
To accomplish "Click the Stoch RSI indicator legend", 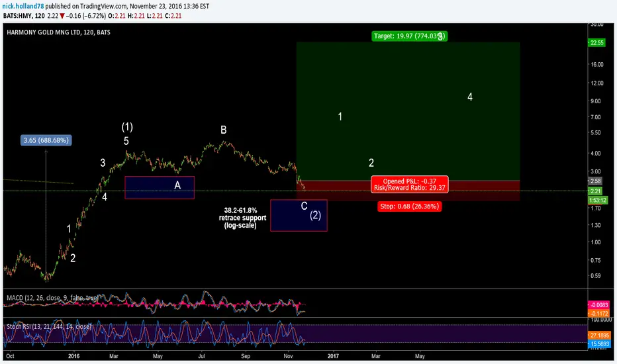I will coord(49,327).
